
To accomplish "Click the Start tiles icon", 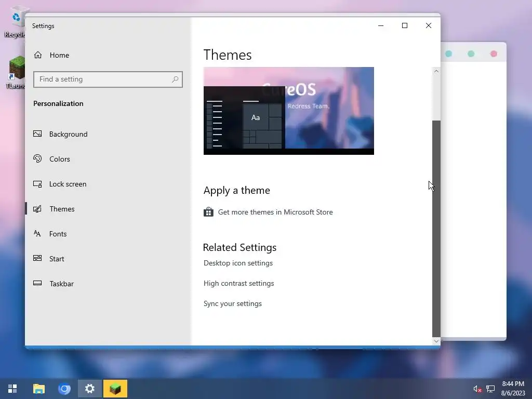I will pyautogui.click(x=37, y=258).
